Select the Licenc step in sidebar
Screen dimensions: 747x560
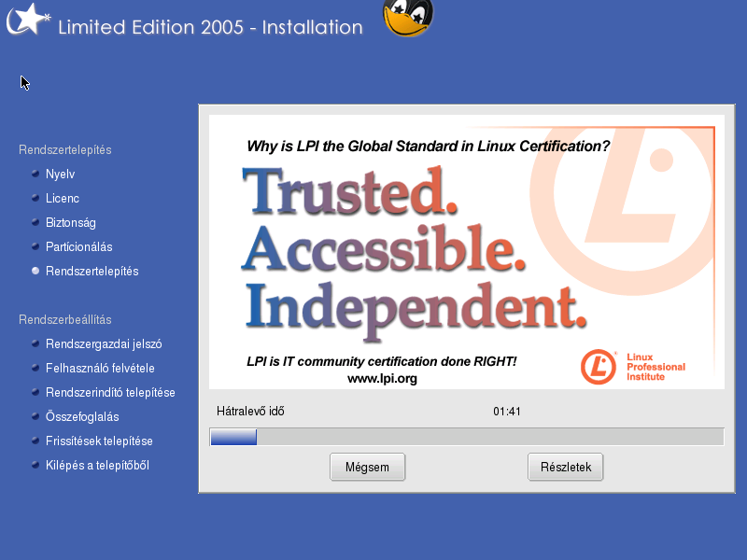(x=63, y=198)
